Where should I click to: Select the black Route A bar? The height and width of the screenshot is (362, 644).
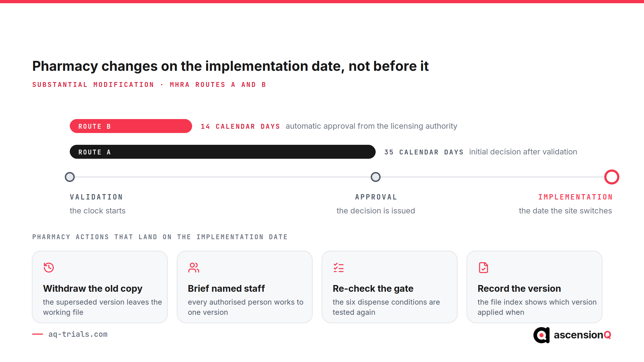[223, 152]
